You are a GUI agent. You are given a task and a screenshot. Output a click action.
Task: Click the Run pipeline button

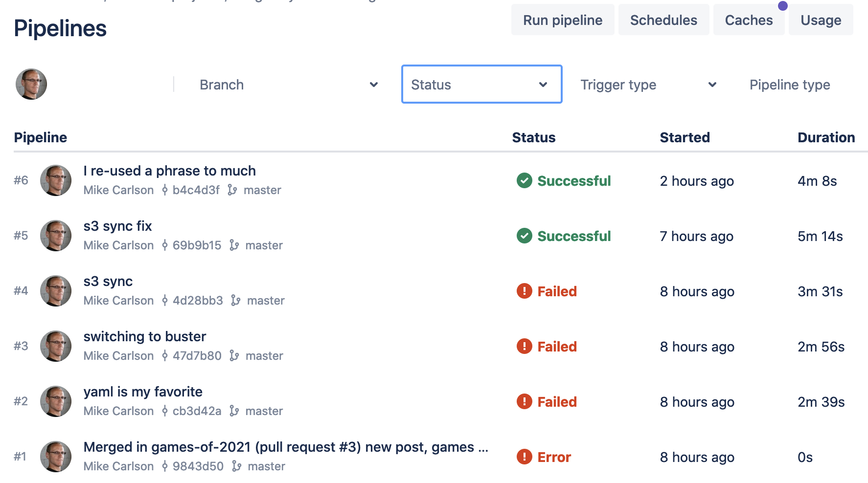(563, 20)
